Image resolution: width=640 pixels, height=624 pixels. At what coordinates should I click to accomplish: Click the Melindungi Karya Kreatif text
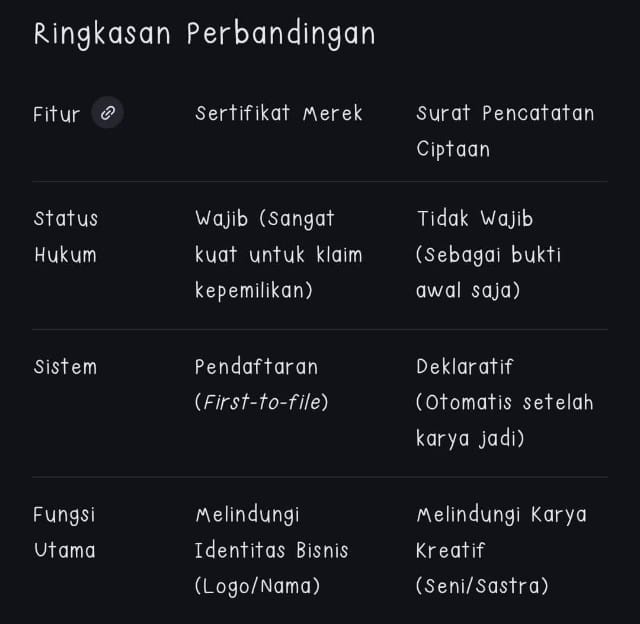pyautogui.click(x=501, y=532)
